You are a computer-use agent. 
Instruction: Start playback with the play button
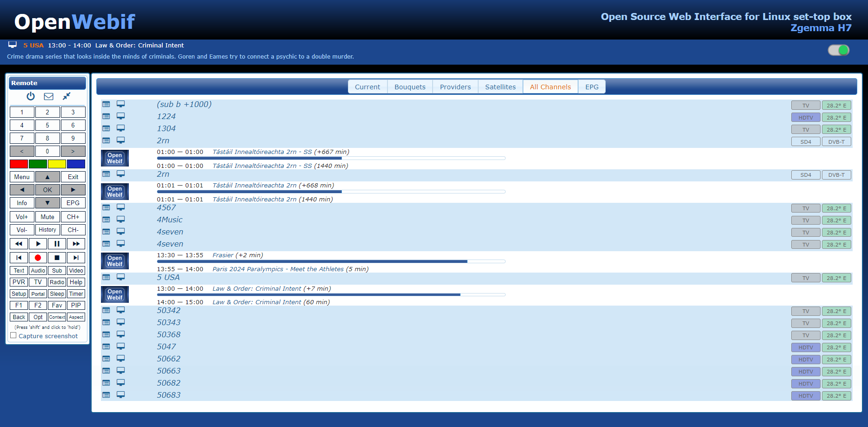point(38,244)
